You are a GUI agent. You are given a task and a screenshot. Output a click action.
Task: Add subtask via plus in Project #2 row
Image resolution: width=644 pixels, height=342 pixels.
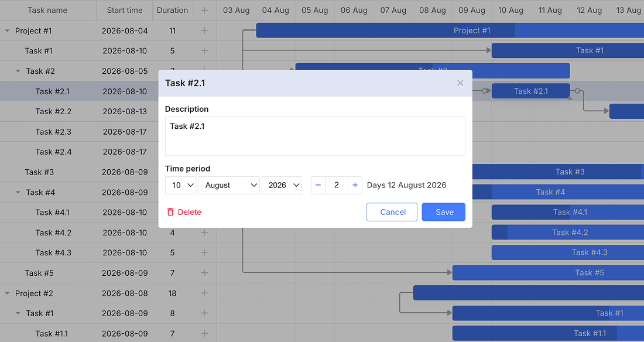click(204, 293)
